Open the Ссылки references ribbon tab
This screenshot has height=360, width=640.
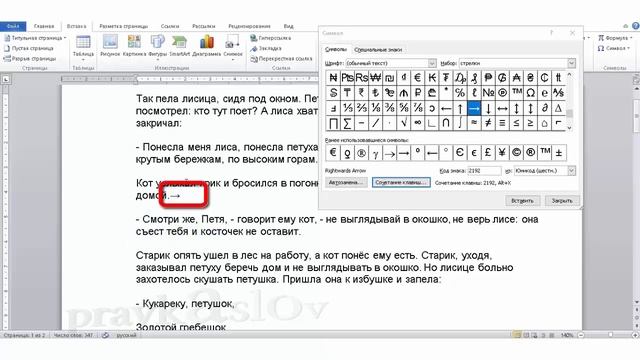(170, 26)
